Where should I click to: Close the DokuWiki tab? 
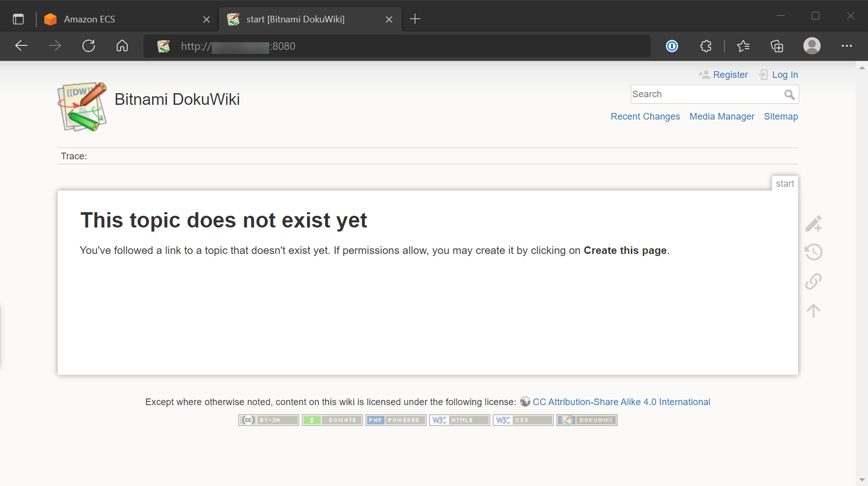click(389, 19)
